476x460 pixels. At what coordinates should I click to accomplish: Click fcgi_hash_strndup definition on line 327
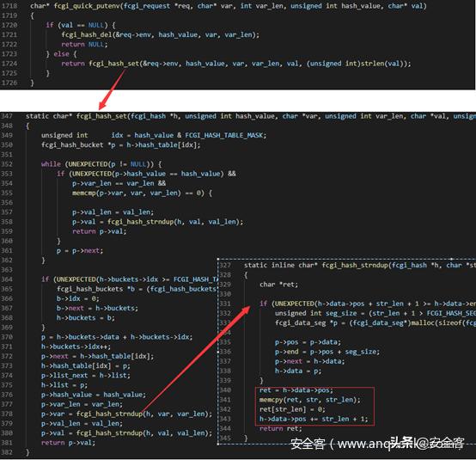pos(356,266)
